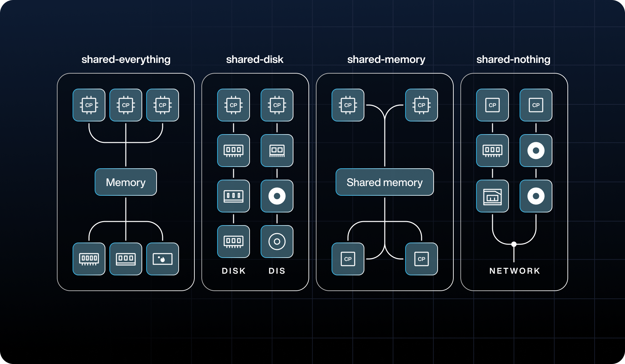Select top-right CP chip in shared-memory

[x=422, y=105]
